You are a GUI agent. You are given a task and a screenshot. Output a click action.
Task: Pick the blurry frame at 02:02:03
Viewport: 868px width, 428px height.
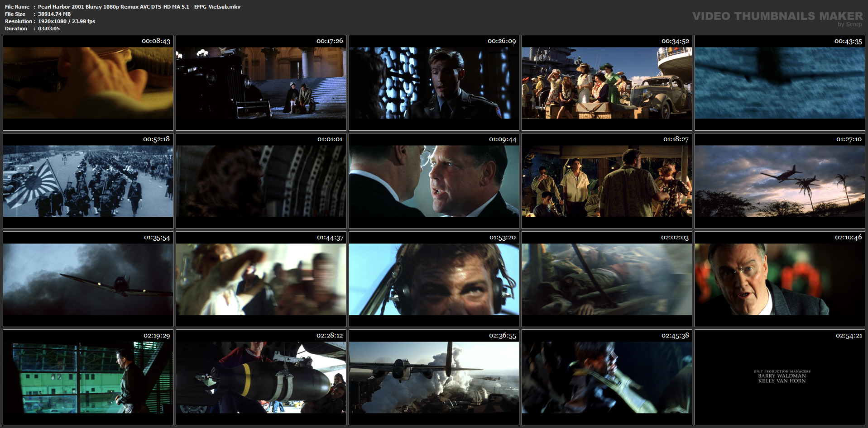pyautogui.click(x=607, y=279)
